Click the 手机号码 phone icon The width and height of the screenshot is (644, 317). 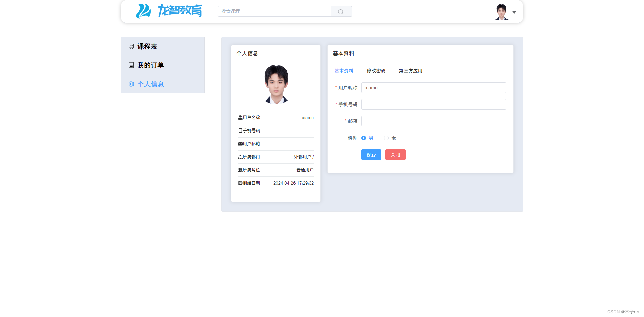click(240, 130)
